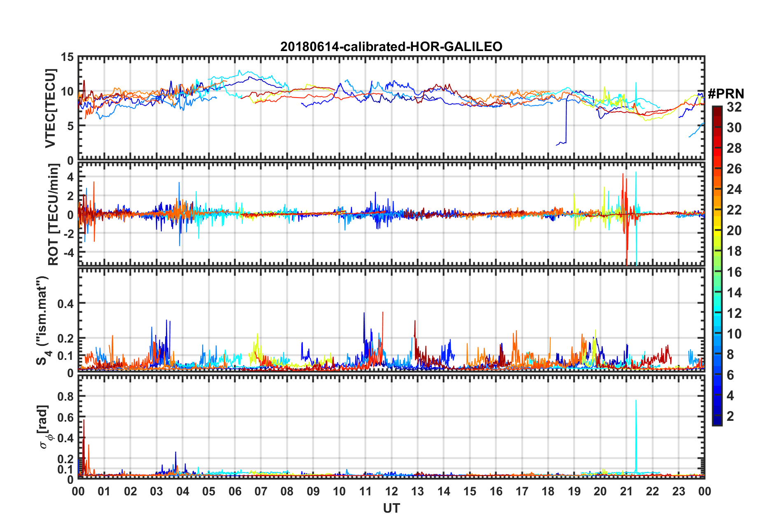783x532 pixels.
Task: Click the 21 hour tick label
Action: pyautogui.click(x=626, y=491)
